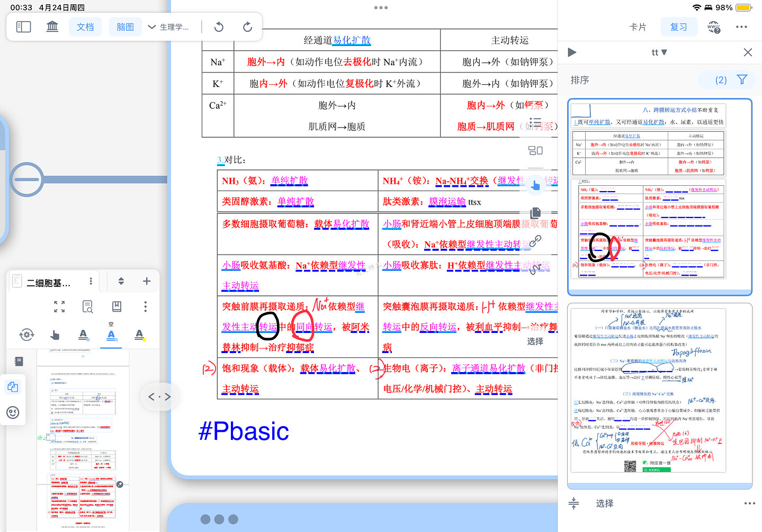Viewport: 762px width, 532px height.
Task: Click the (2) card count indicator
Action: (x=721, y=80)
